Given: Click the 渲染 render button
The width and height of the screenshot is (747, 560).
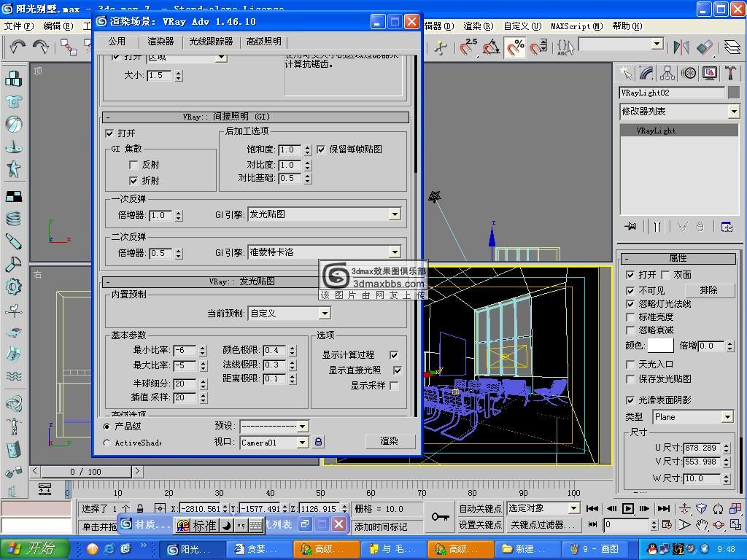Looking at the screenshot, I should coord(390,441).
